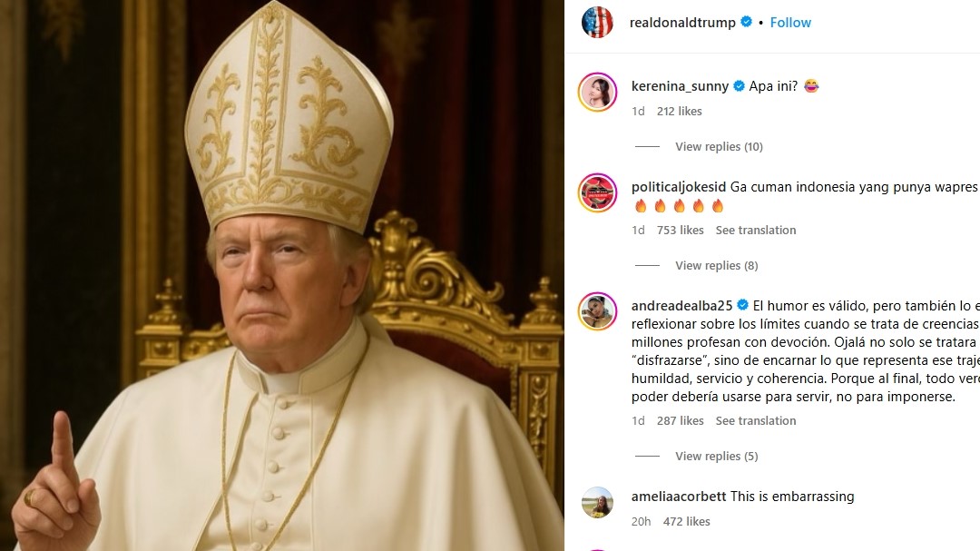Translate andreadealba25's Spanish comment
Viewport: 980px width, 551px height.
(x=755, y=421)
